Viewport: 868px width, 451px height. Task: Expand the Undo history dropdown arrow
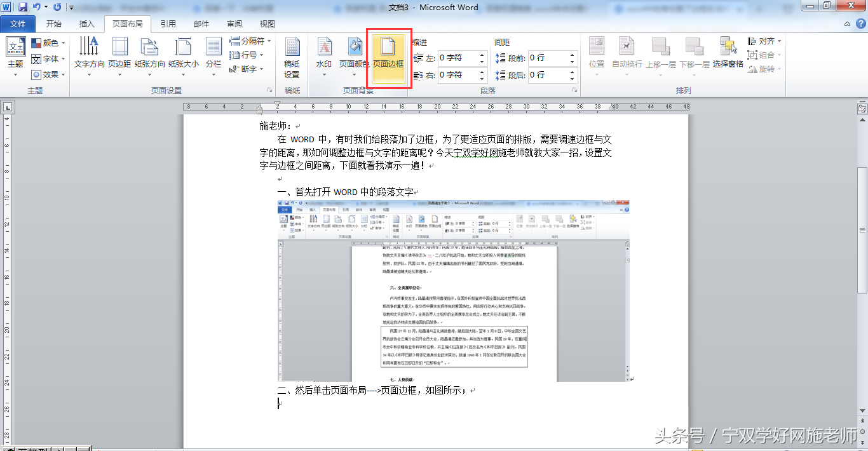46,7
